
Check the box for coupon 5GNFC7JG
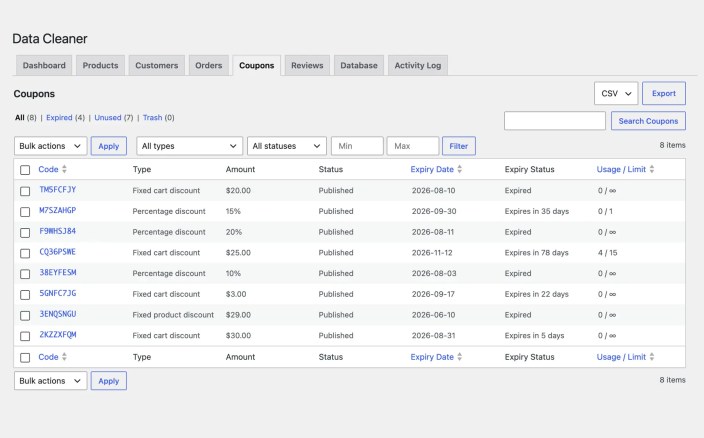coord(25,294)
